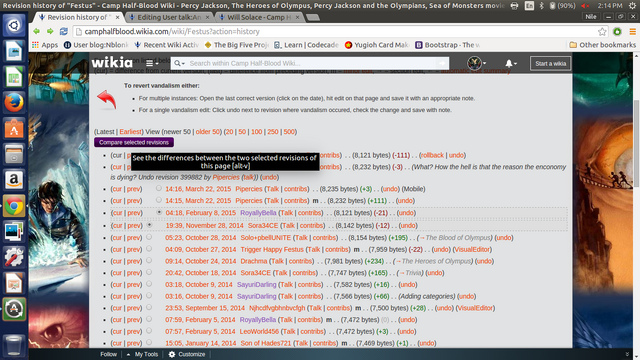Open the Trash in the dock
Viewport: 640px width, 360px height.
click(x=14, y=345)
